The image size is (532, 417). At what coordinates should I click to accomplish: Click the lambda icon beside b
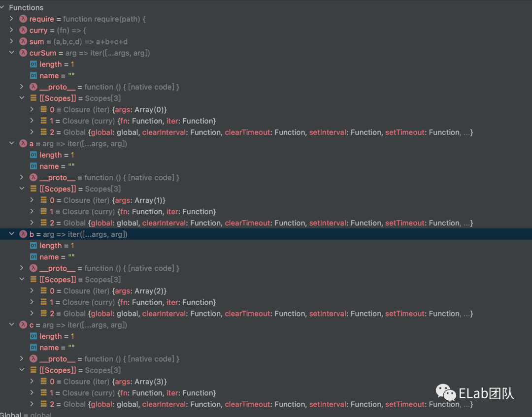(x=23, y=234)
